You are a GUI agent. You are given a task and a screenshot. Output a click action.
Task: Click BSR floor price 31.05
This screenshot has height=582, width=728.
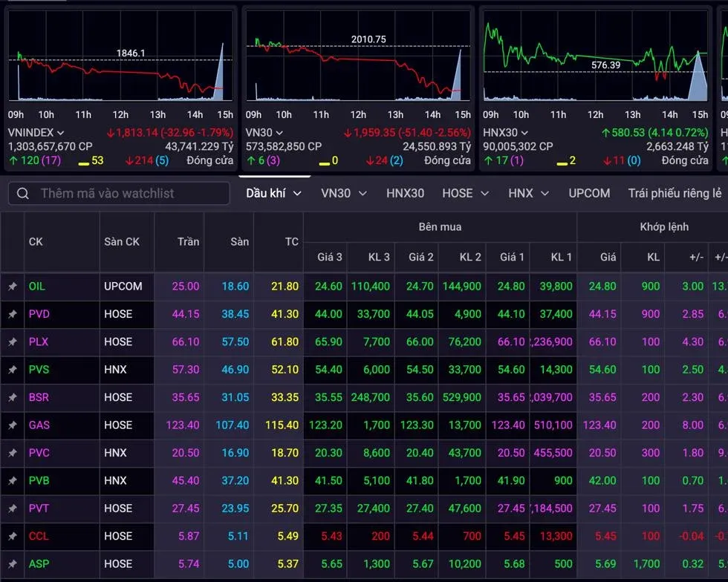(235, 397)
